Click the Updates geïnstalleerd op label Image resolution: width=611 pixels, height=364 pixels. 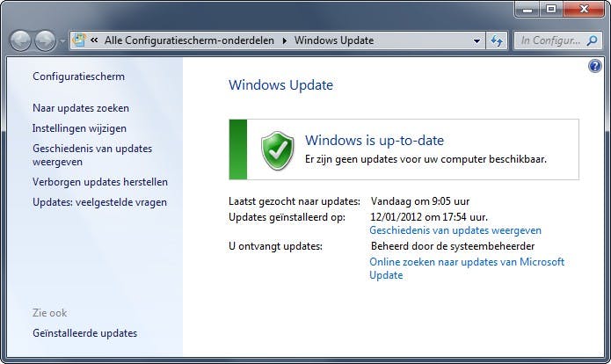[x=287, y=217]
